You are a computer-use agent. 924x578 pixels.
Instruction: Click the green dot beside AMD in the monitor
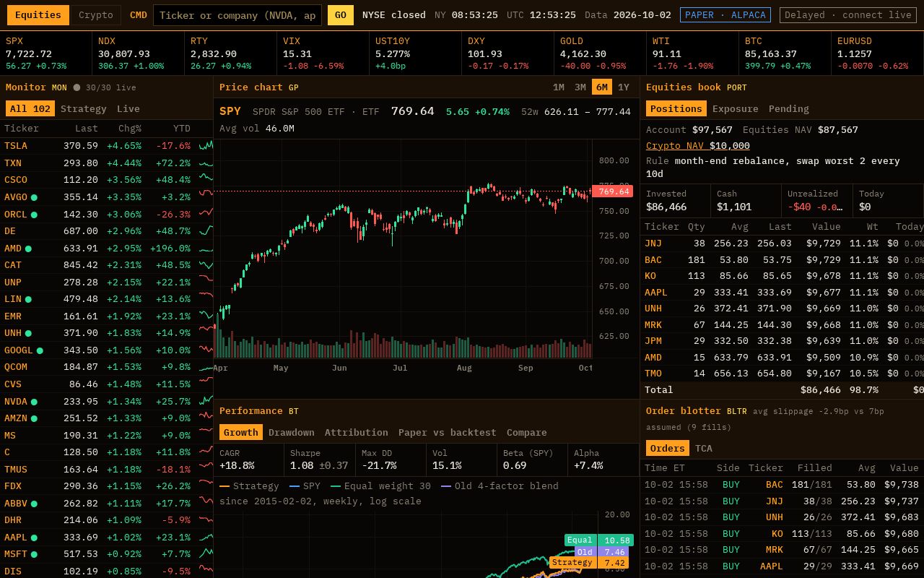(x=28, y=249)
